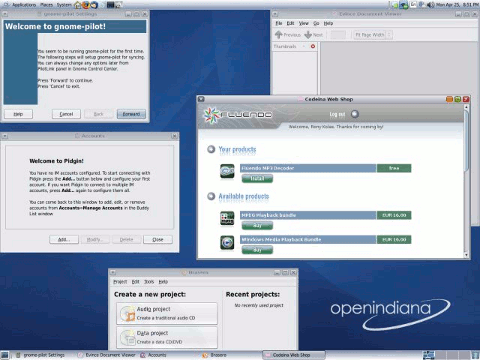Click Log out in Codeina Web Shop
Viewport: 480px width, 360px height.
point(337,114)
